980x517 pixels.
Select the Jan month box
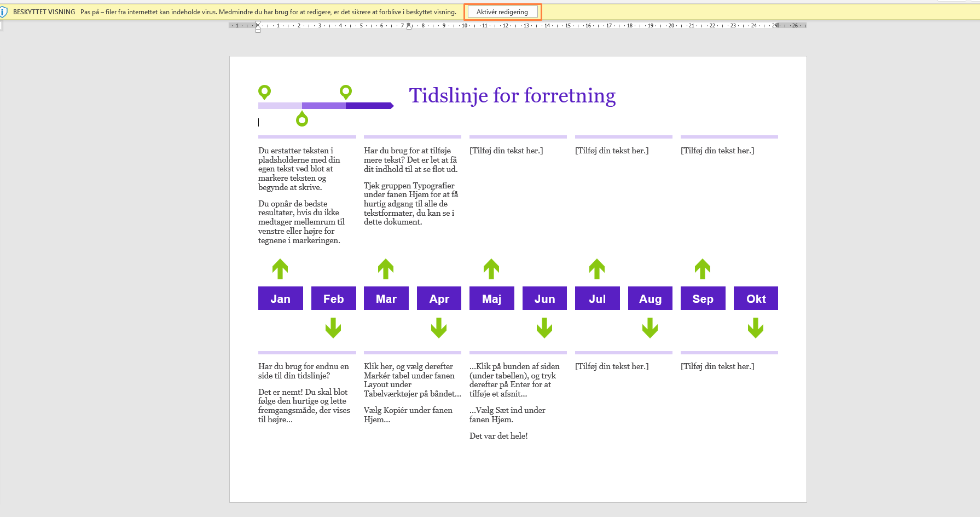pos(280,298)
